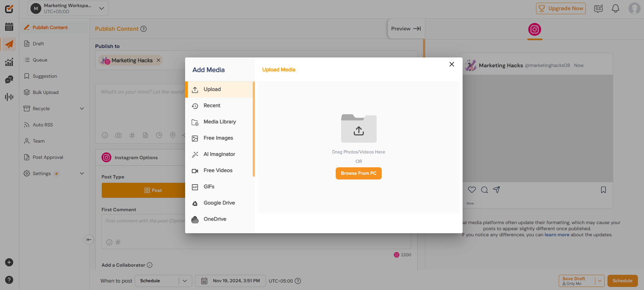Select Free Videos option

point(219,171)
